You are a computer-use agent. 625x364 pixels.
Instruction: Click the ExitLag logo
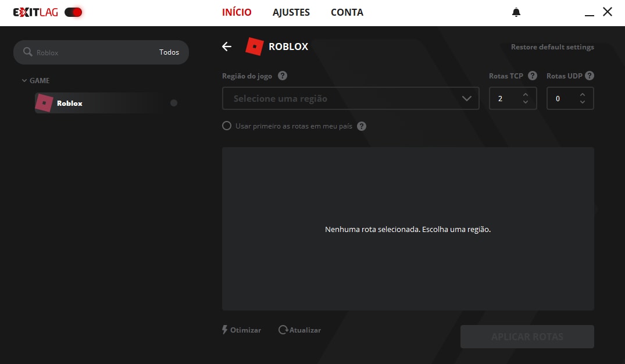pos(35,12)
